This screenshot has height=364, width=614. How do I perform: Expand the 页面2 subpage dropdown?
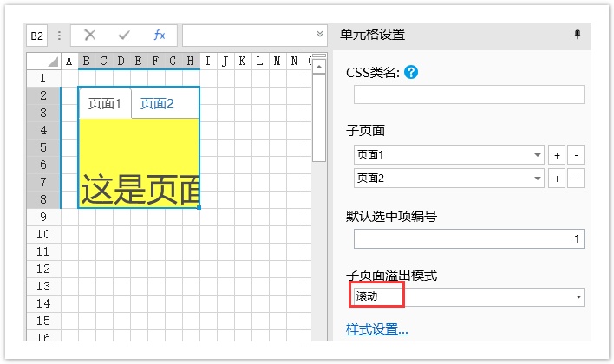[539, 179]
